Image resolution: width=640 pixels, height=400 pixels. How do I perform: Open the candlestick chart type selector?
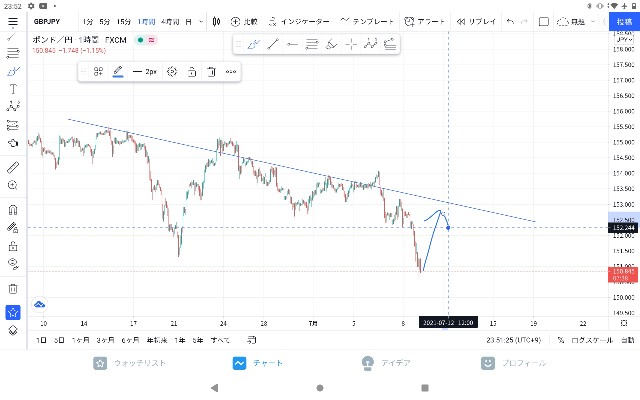pos(216,22)
